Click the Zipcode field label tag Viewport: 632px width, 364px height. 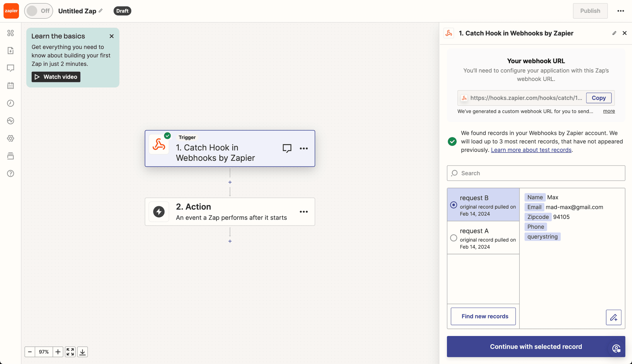click(x=538, y=217)
